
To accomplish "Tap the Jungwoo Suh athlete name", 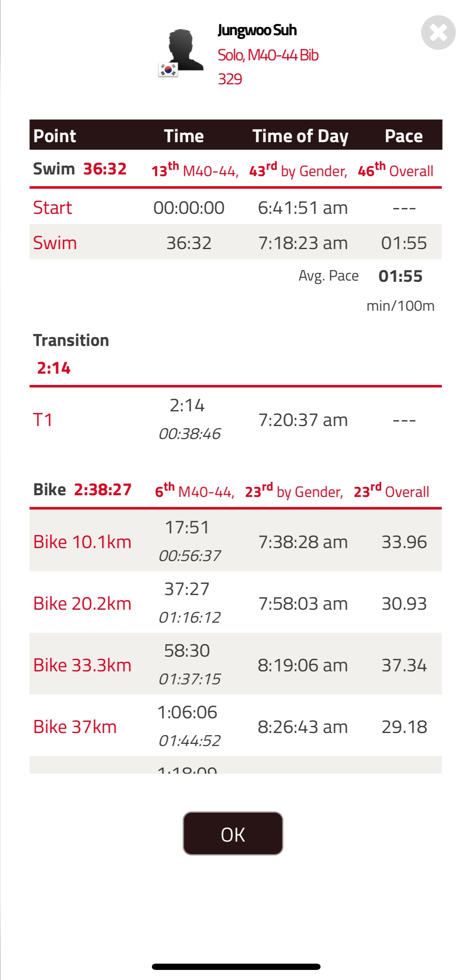I will 257,30.
